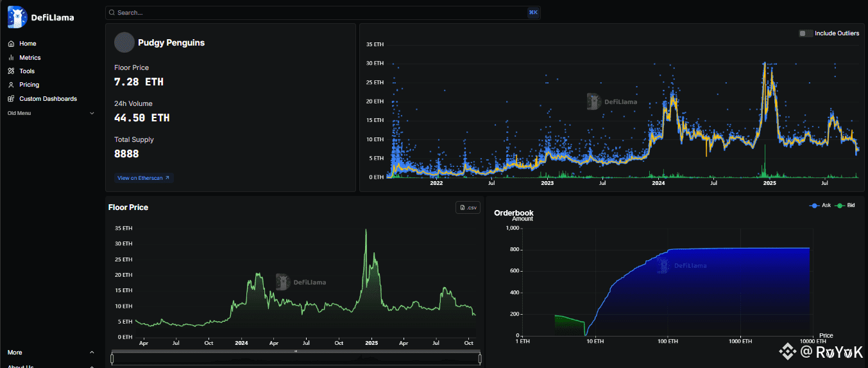Viewport: 868px width, 368px height.
Task: Download Floor Price data as .csv
Action: click(x=468, y=207)
